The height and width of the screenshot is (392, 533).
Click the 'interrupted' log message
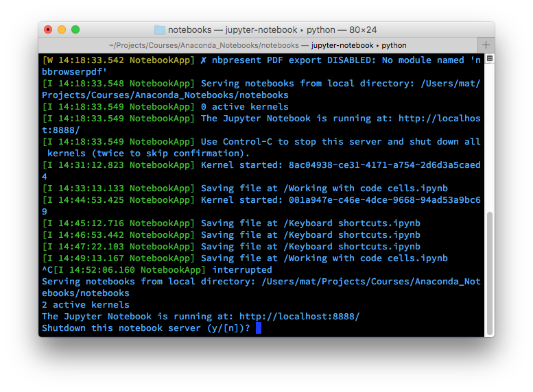(x=241, y=270)
